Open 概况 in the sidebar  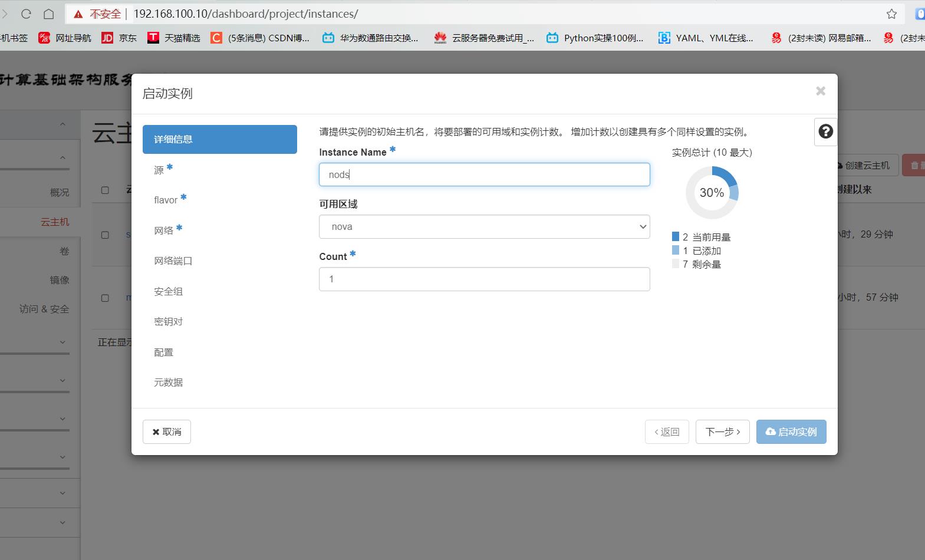pos(60,192)
